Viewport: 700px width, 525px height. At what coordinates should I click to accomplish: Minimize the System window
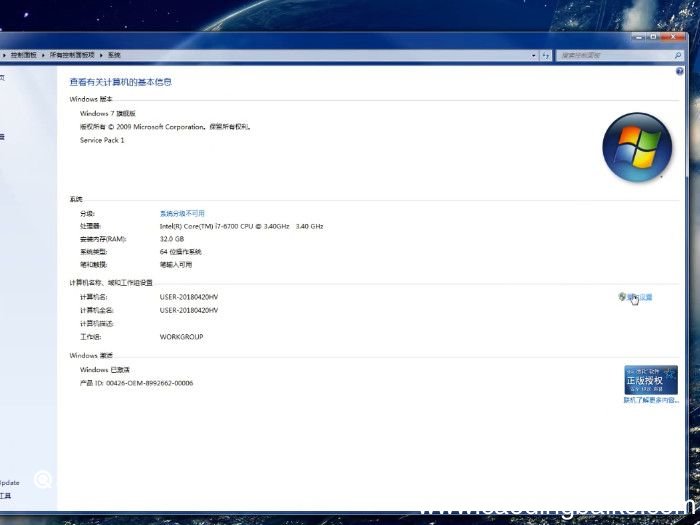[x=639, y=37]
